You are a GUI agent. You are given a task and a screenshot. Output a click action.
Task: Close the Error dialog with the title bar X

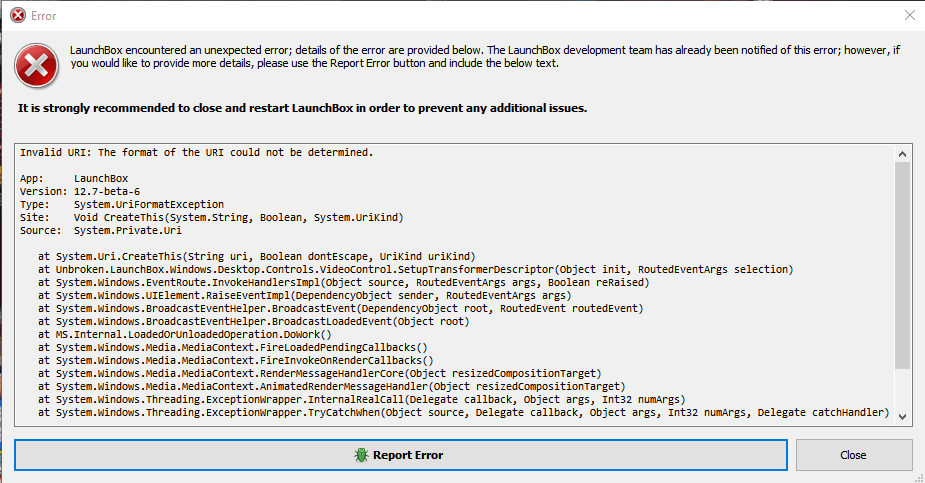click(910, 15)
